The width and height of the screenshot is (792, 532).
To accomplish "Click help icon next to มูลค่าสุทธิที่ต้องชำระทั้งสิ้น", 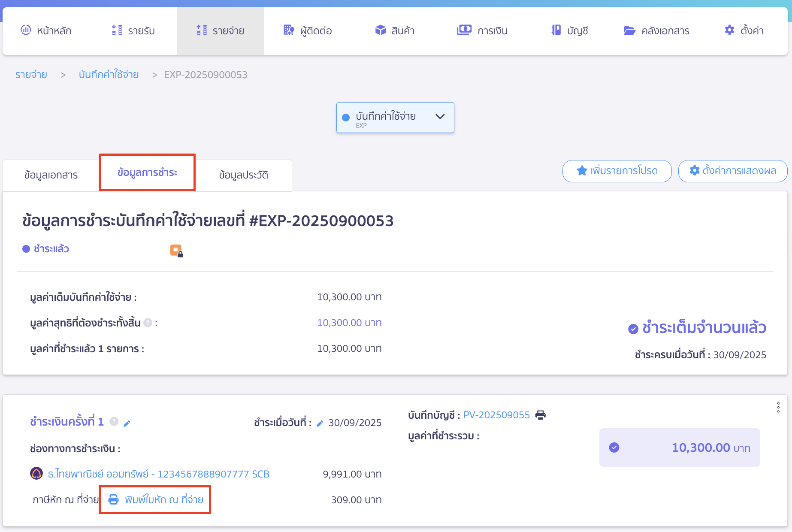I will tap(147, 323).
